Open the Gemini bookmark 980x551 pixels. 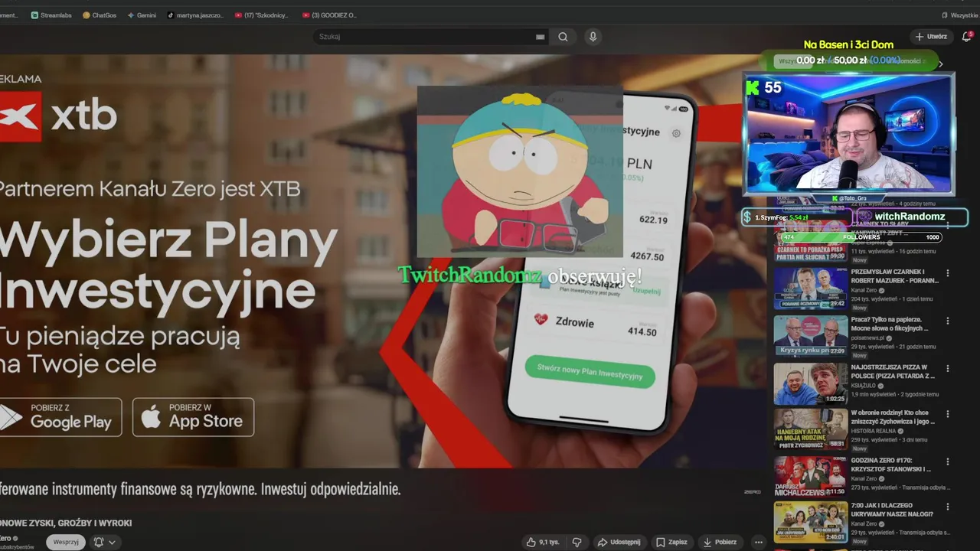(x=142, y=15)
